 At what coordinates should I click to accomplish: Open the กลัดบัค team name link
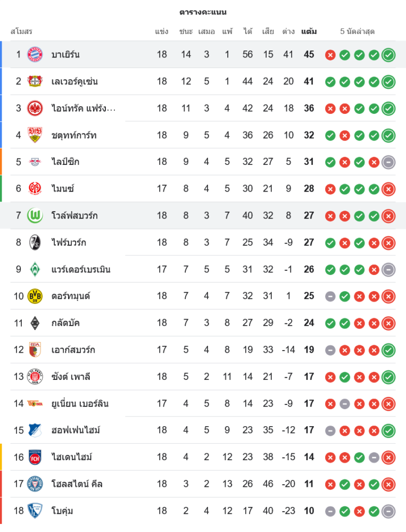[65, 323]
